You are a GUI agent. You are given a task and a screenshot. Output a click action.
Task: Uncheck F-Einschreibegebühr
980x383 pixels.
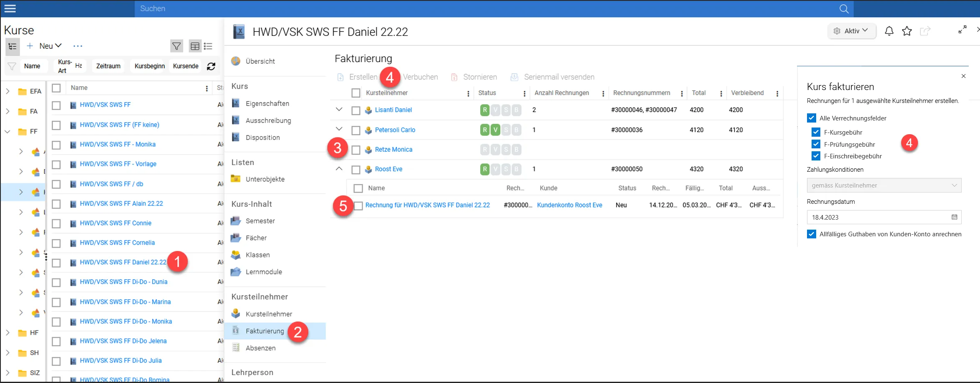(816, 156)
